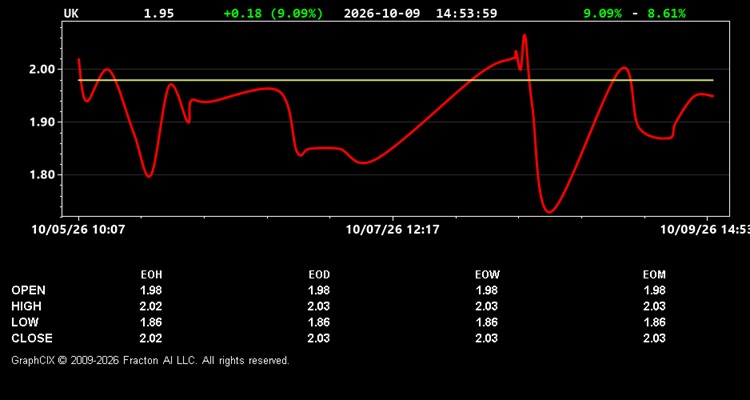This screenshot has width=750, height=400.
Task: Select the CLOSE row label
Action: [32, 338]
